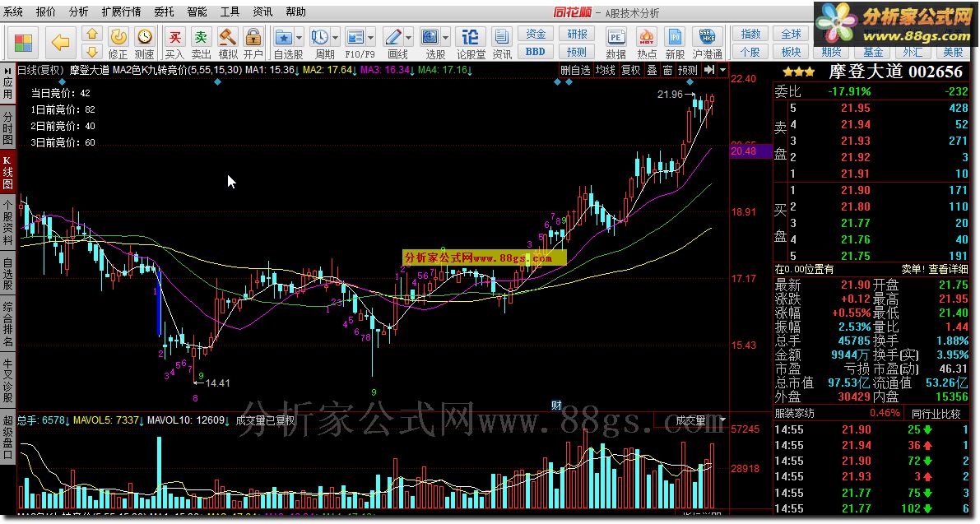Click the chart skip-to-end arrow icon
Viewport: 980px width, 524px height.
tap(708, 70)
